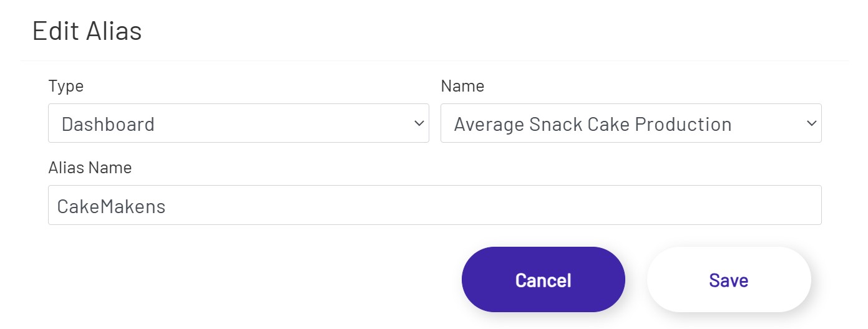The image size is (868, 329).
Task: Click the 'Type' field label
Action: [x=66, y=86]
